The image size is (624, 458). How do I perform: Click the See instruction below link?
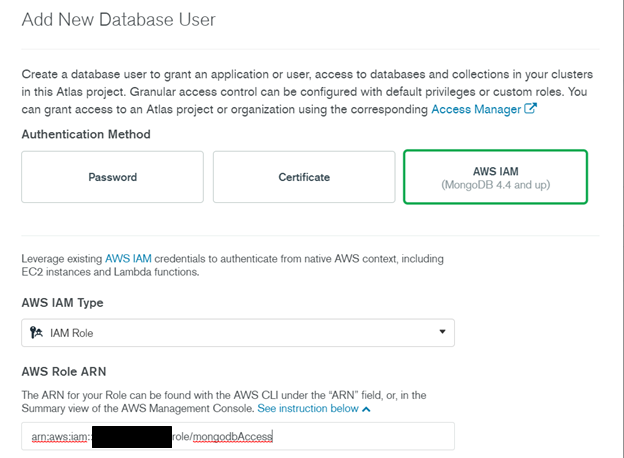tap(307, 410)
